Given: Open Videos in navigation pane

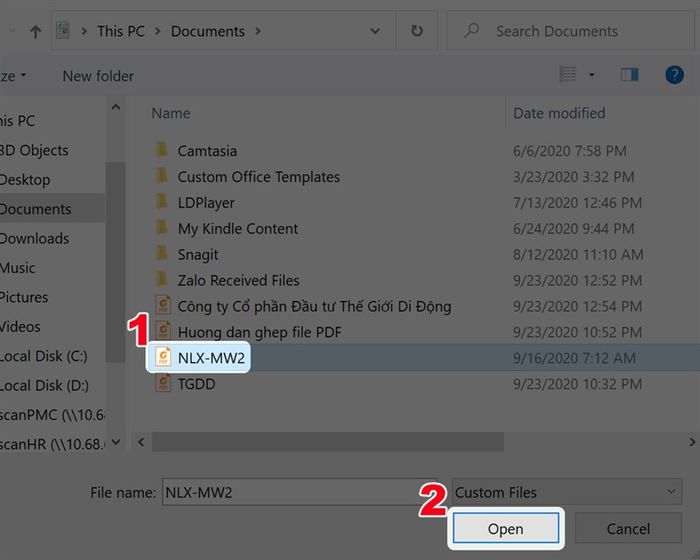Looking at the screenshot, I should coord(20,327).
